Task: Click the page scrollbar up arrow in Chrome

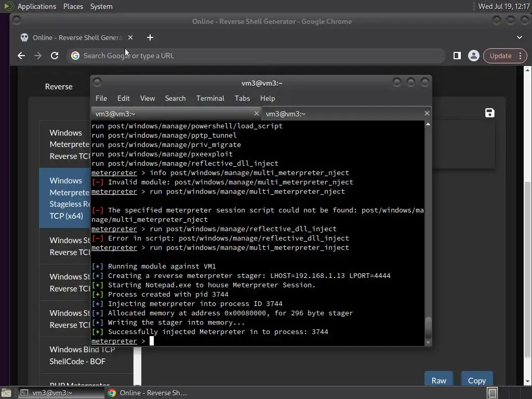Action: 527,70
